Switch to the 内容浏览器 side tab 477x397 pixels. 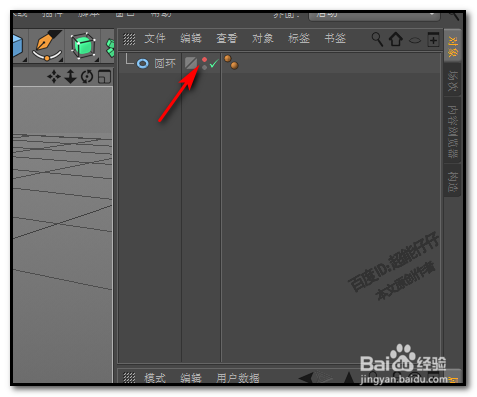(453, 131)
